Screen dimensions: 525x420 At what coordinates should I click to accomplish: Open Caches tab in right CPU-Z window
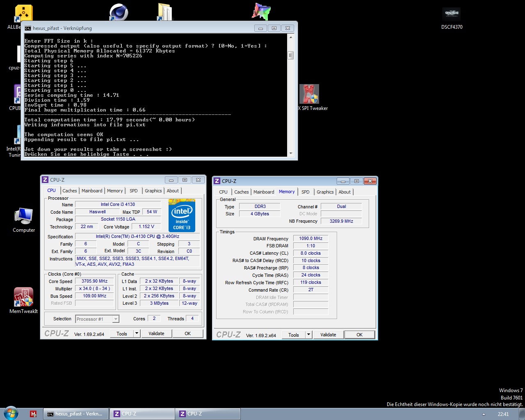242,192
